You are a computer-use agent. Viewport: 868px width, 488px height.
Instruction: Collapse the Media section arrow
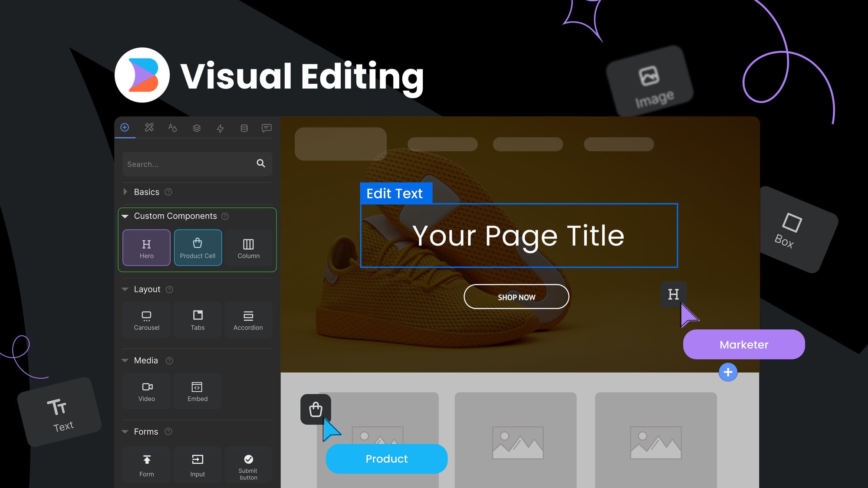[x=125, y=360]
